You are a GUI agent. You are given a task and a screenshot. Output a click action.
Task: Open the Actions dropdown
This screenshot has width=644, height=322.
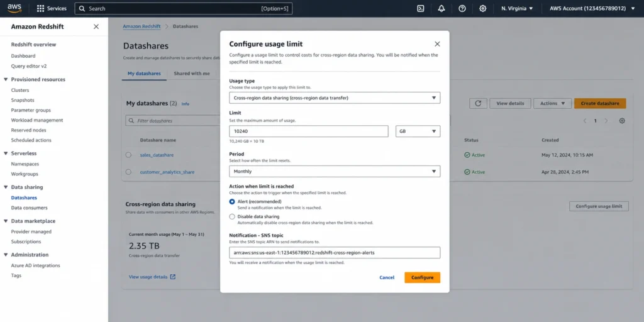(552, 104)
